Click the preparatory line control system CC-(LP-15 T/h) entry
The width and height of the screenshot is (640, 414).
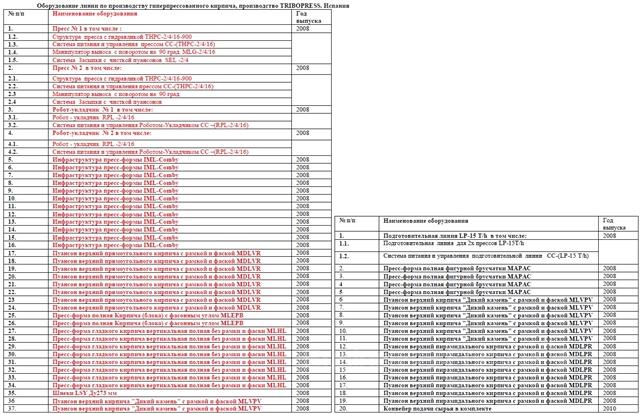pyautogui.click(x=449, y=257)
